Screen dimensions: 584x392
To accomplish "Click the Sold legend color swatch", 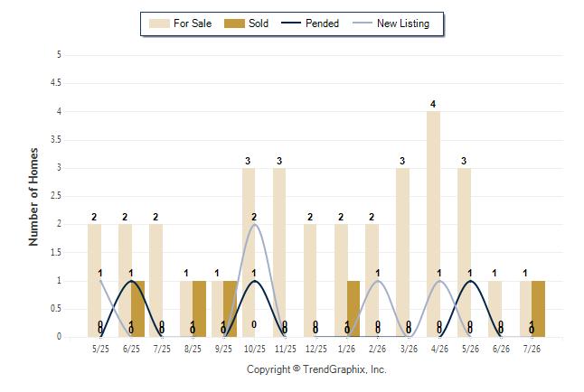I will pyautogui.click(x=234, y=23).
